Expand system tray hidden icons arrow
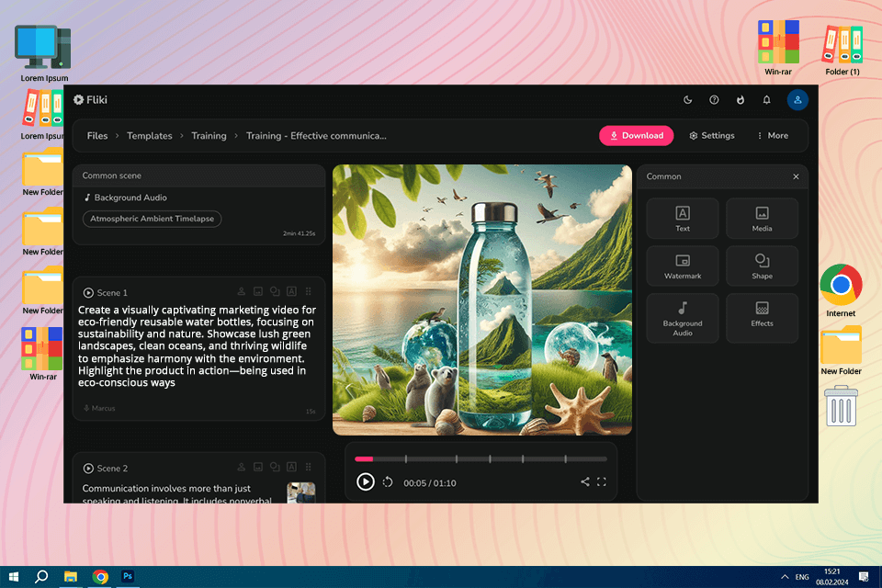Image resolution: width=882 pixels, height=588 pixels. coord(784,577)
